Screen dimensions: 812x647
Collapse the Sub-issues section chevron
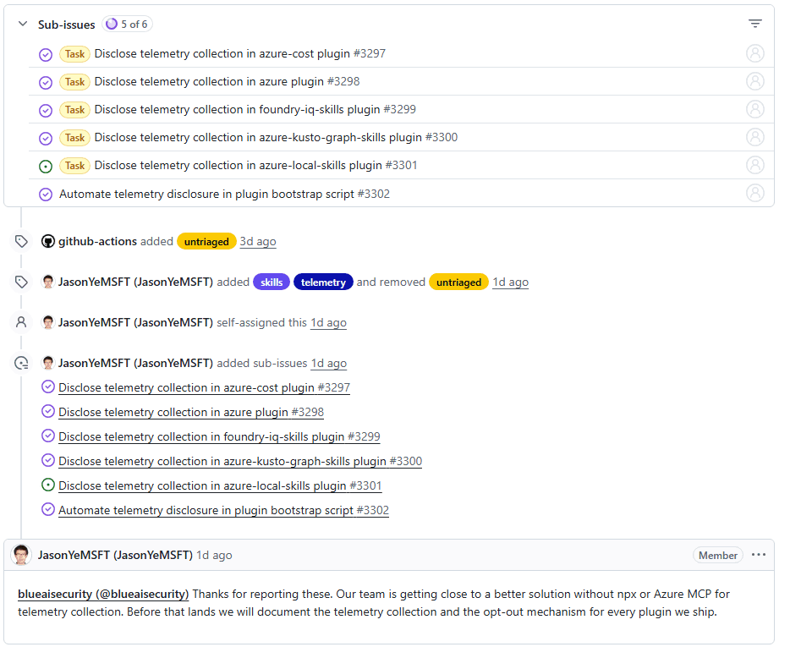23,24
